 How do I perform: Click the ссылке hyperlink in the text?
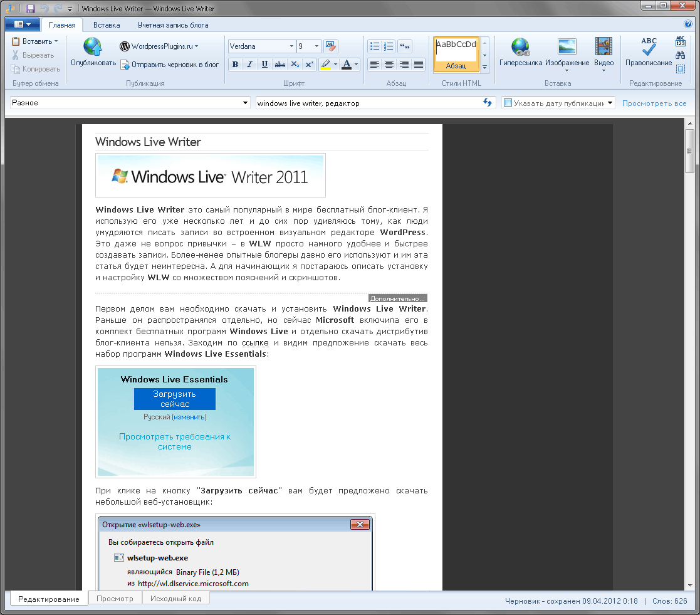pos(255,342)
